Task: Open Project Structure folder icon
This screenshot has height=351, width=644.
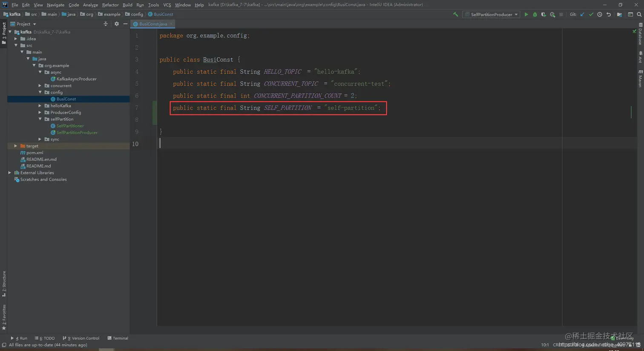Action: point(619,14)
